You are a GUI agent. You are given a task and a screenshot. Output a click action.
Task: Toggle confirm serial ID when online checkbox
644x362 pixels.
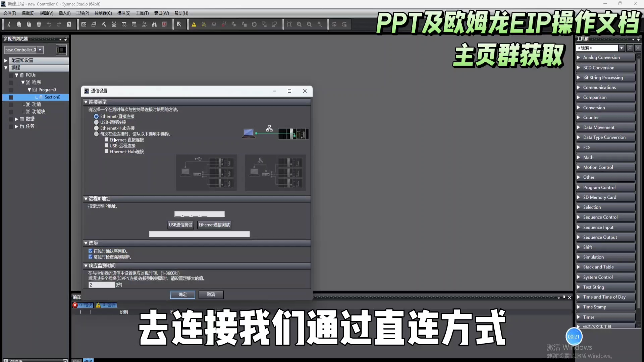(x=91, y=251)
